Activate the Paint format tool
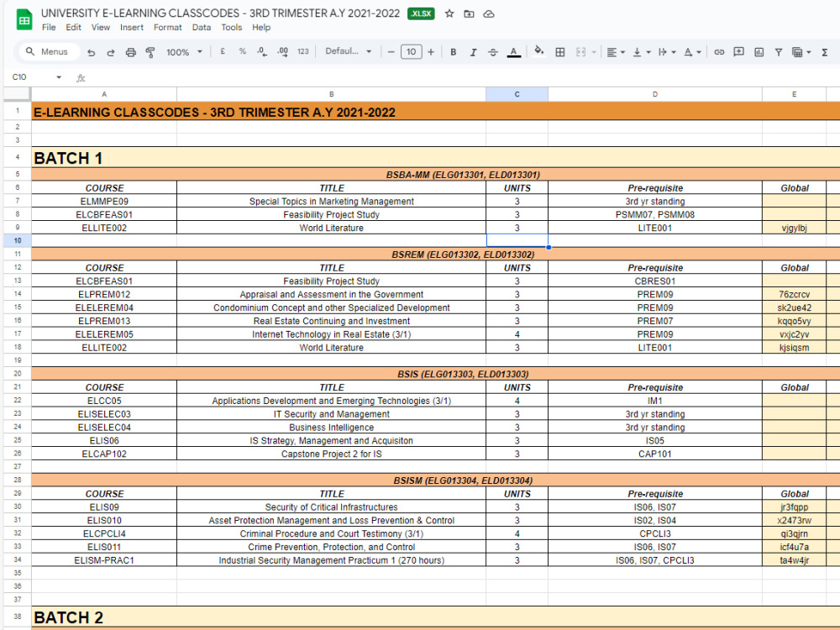This screenshot has width=840, height=630. click(x=150, y=52)
